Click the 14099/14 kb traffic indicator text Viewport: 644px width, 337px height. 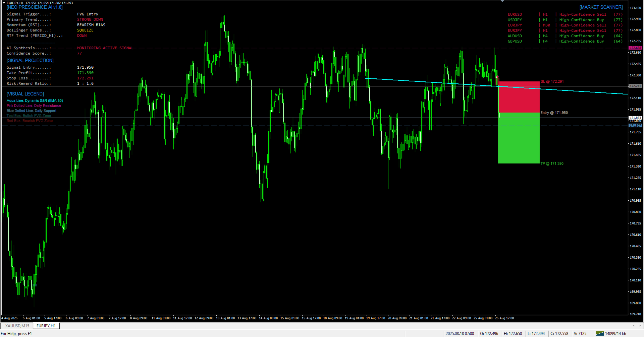615,334
